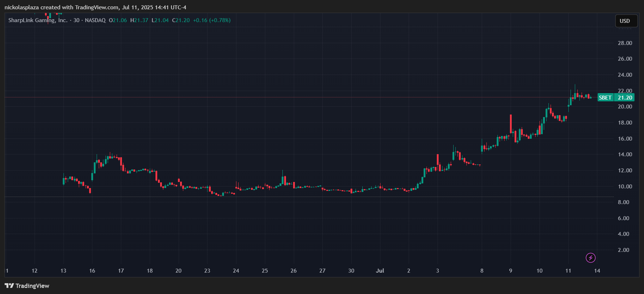The image size is (644, 294).
Task: Click the 16.00 price axis label
Action: [x=625, y=138]
